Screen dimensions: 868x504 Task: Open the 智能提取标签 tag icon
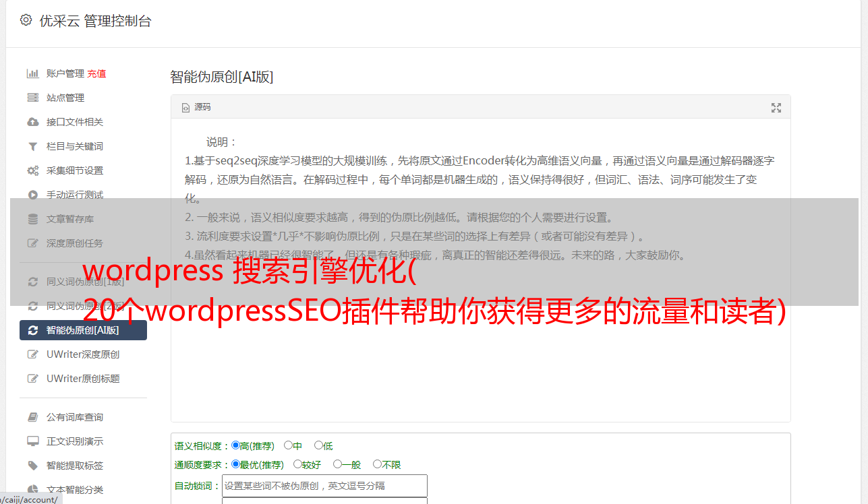pyautogui.click(x=32, y=466)
